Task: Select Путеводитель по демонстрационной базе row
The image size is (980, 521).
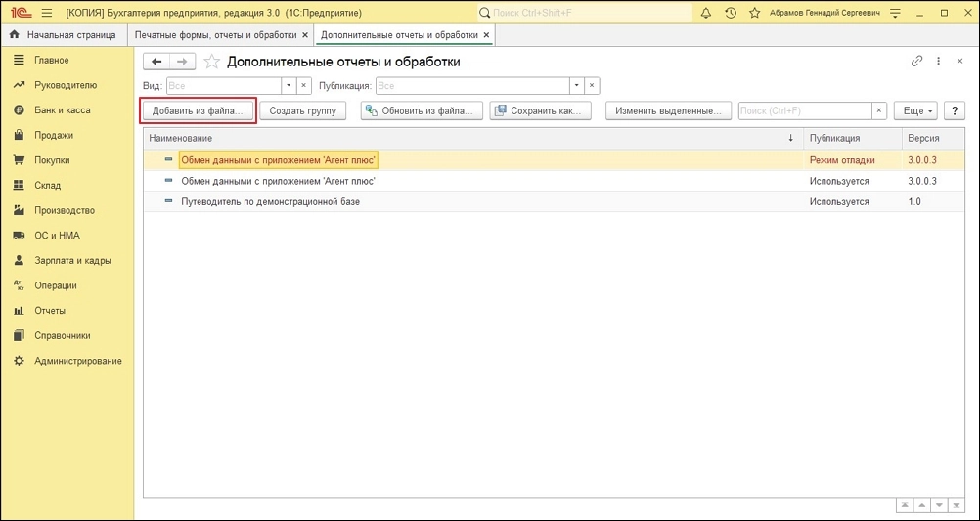Action: click(554, 201)
